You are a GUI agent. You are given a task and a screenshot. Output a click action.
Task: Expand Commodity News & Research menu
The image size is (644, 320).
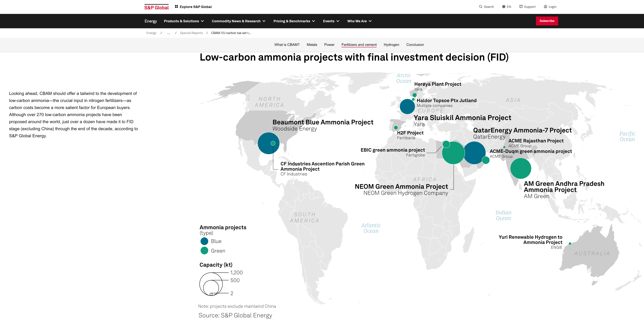click(x=238, y=21)
